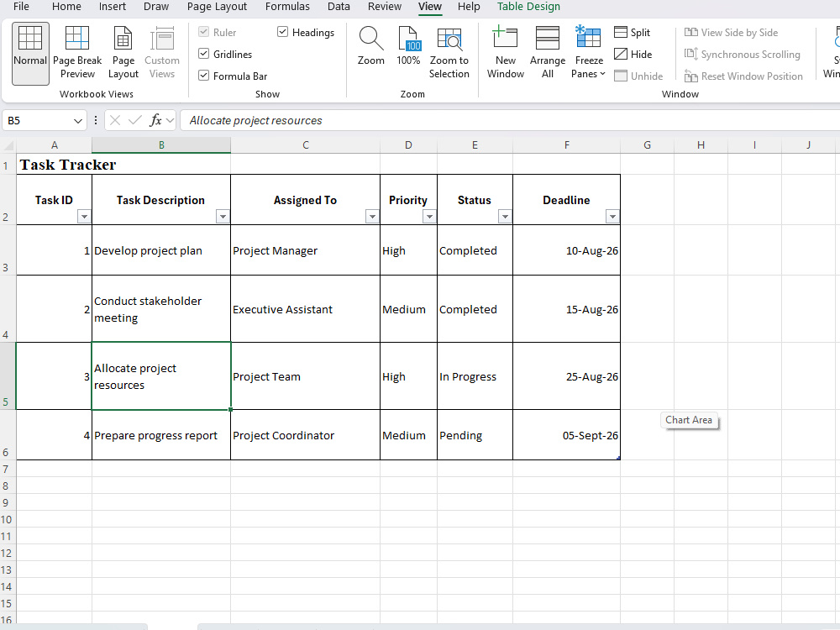Switch to Normal workbook view
The height and width of the screenshot is (630, 840).
point(30,54)
